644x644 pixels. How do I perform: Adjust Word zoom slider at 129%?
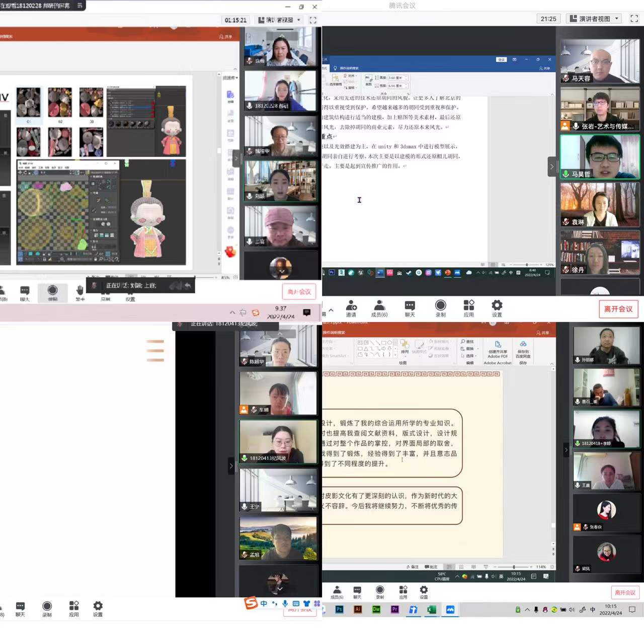point(527,265)
